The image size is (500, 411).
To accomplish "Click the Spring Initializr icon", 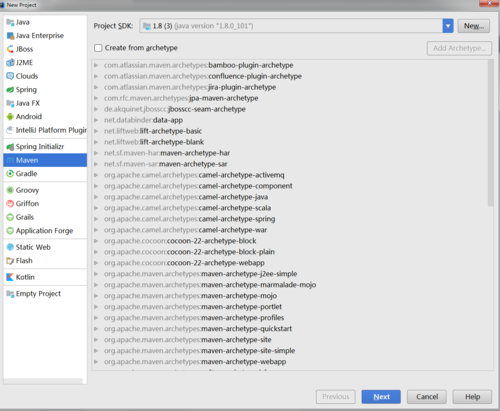I will tap(10, 147).
